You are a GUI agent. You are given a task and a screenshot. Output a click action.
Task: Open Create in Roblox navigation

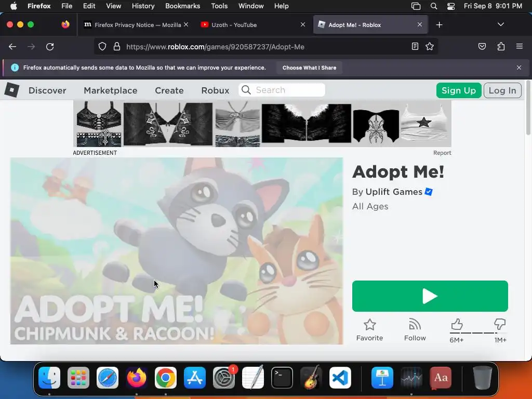[x=169, y=90]
